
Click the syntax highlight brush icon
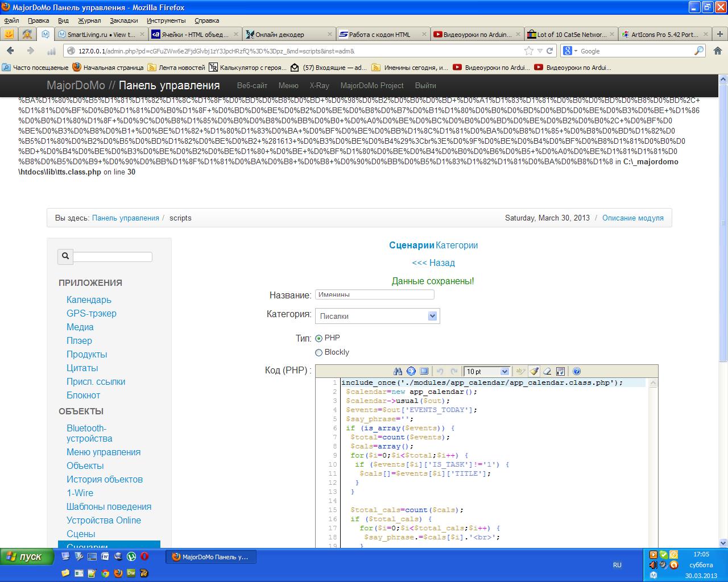(534, 371)
